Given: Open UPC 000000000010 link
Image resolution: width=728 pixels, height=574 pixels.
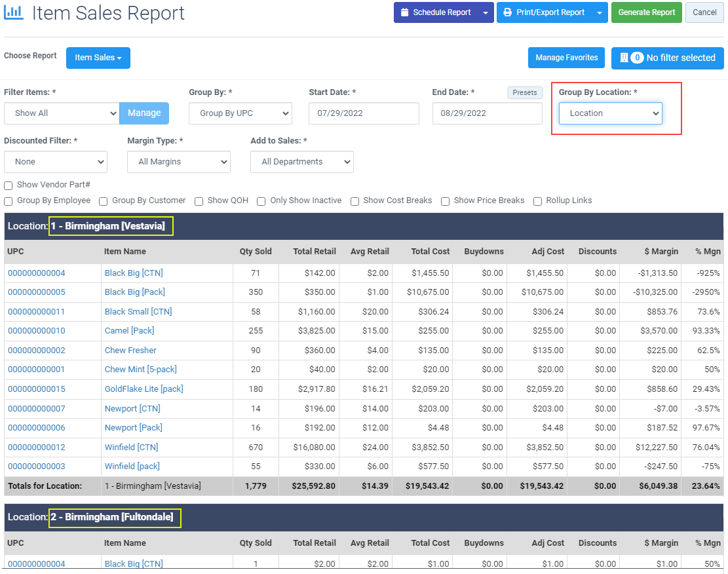Looking at the screenshot, I should click(x=37, y=331).
